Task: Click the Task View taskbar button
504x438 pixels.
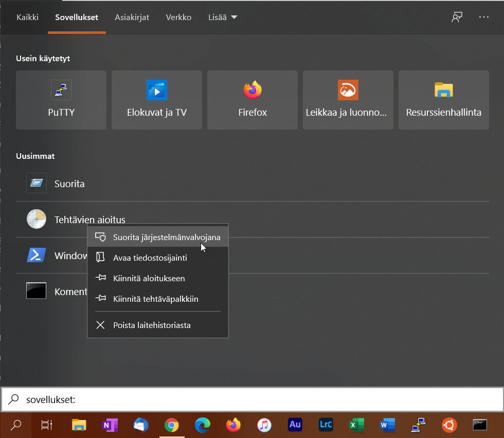Action: point(47,425)
